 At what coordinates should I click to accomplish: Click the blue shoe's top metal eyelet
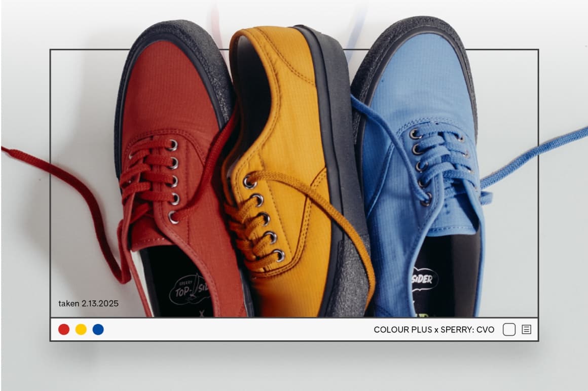(415, 134)
